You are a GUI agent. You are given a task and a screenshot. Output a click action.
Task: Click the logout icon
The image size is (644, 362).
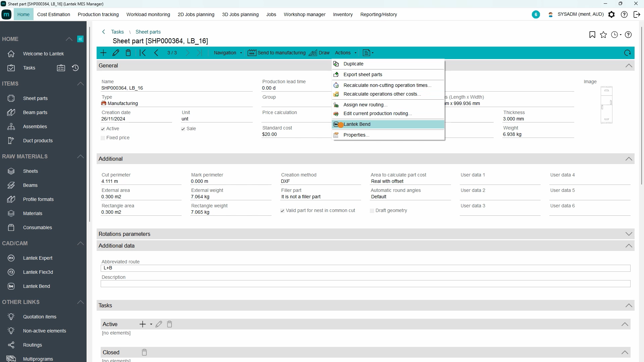[x=637, y=14]
